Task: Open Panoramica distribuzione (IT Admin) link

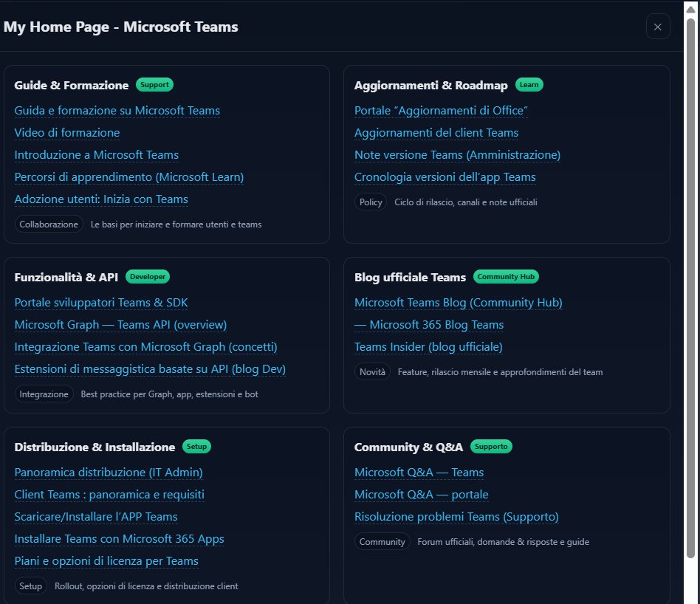Action: click(x=109, y=473)
